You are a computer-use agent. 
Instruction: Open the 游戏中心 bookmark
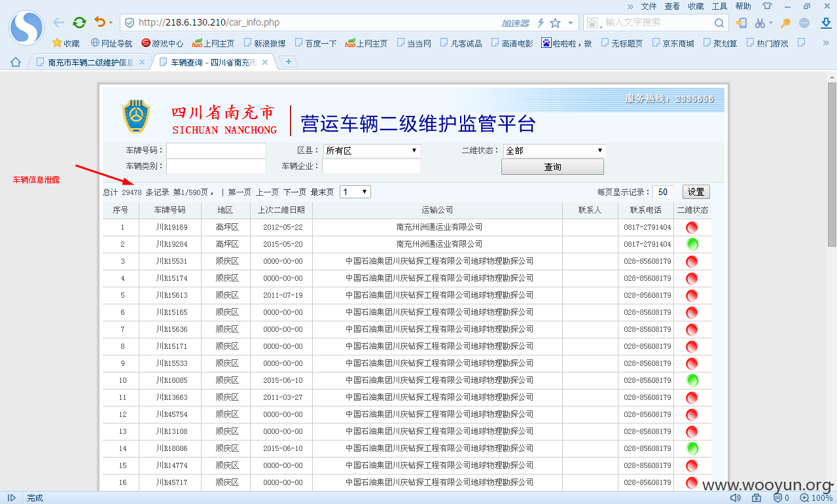162,43
